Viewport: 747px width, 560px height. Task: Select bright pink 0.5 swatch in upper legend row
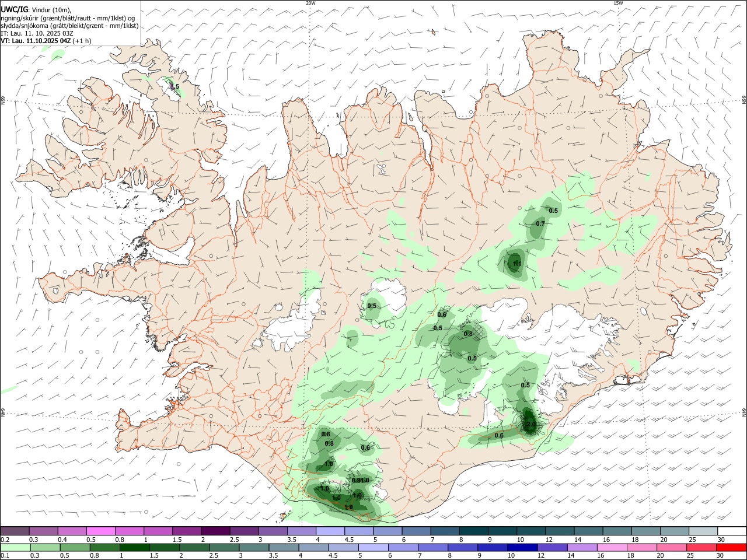click(100, 531)
